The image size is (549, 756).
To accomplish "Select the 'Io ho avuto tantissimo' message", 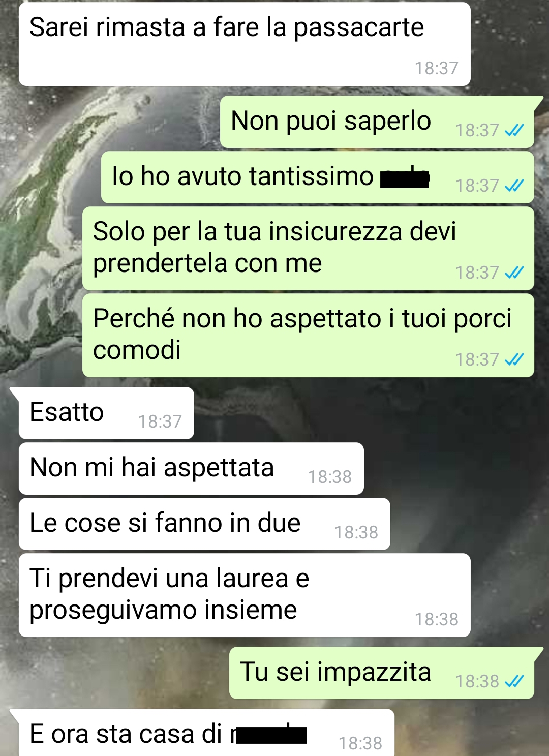I will click(x=318, y=177).
